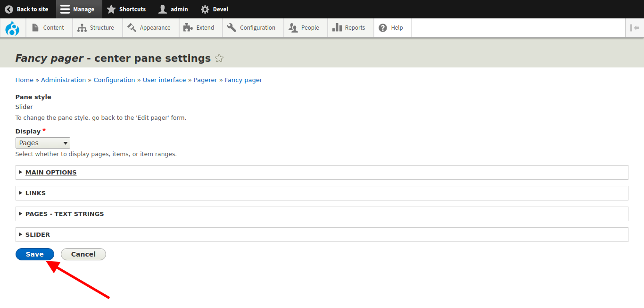Click the Drupal logo icon
The width and height of the screenshot is (644, 308).
(12, 28)
